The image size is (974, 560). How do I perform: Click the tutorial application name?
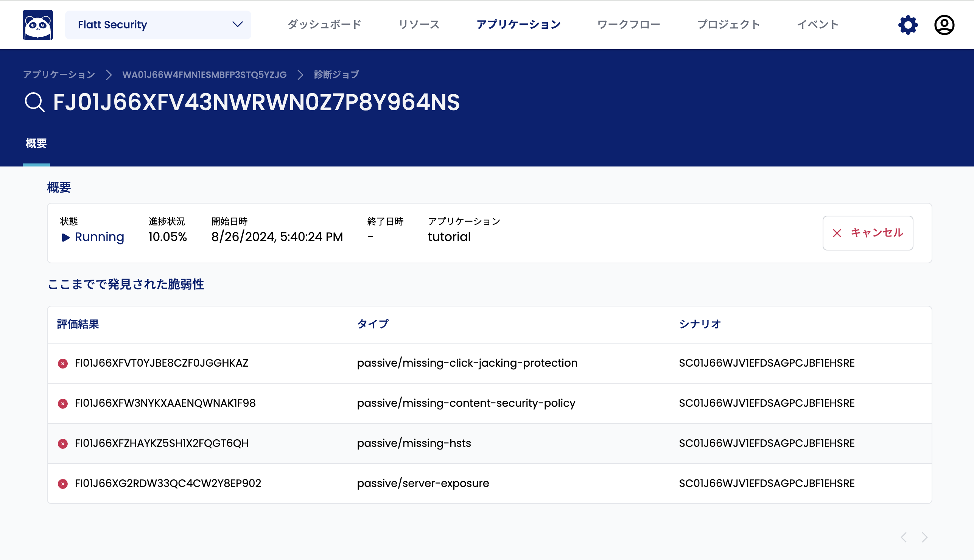(449, 237)
